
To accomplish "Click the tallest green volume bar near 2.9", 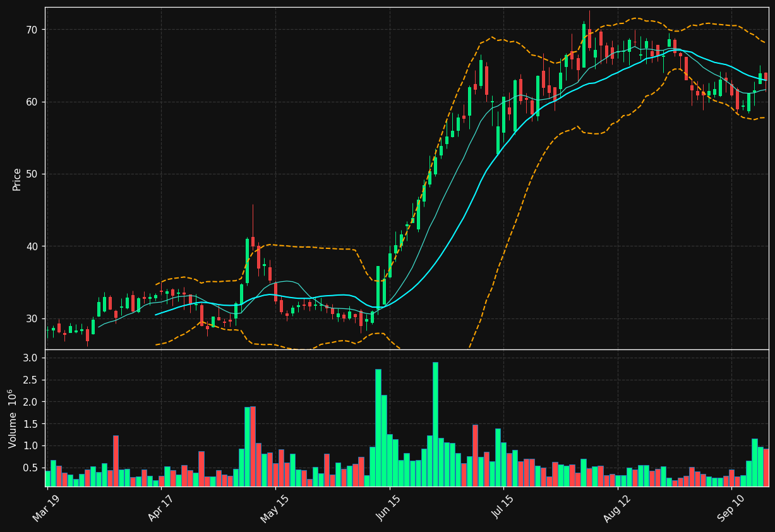I will tap(435, 424).
